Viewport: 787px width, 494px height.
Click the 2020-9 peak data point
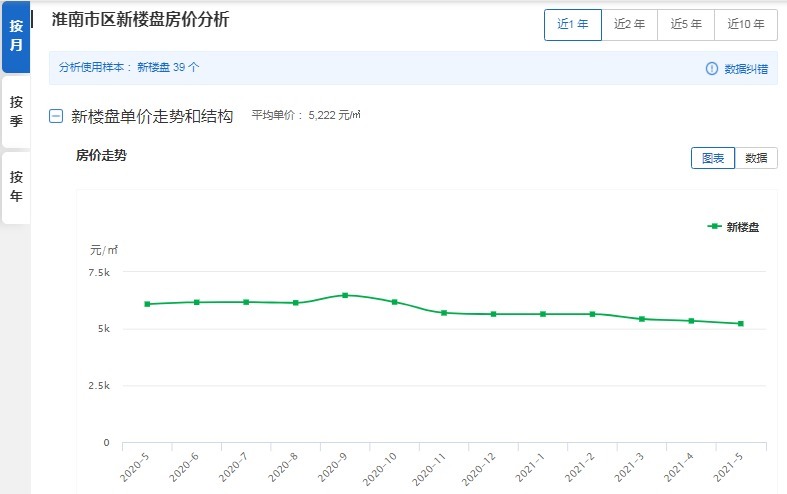pyautogui.click(x=345, y=295)
